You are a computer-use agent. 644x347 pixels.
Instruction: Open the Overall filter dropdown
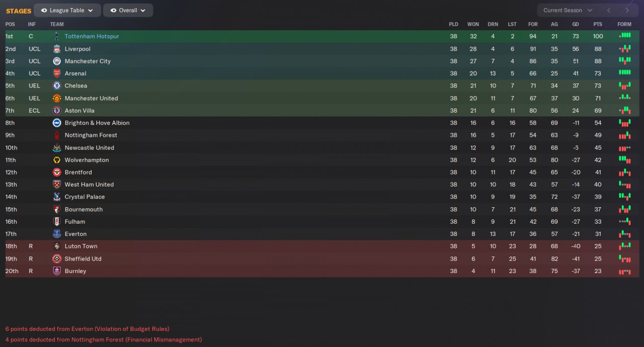tap(128, 11)
